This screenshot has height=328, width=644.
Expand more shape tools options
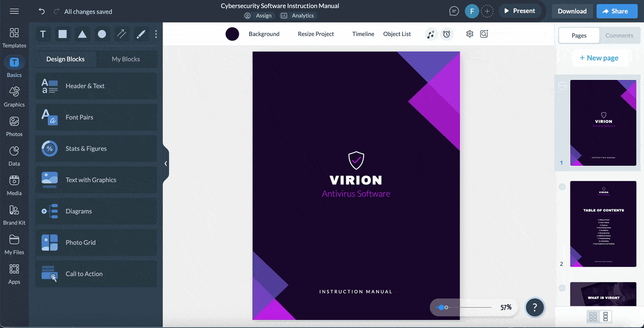[x=156, y=34]
